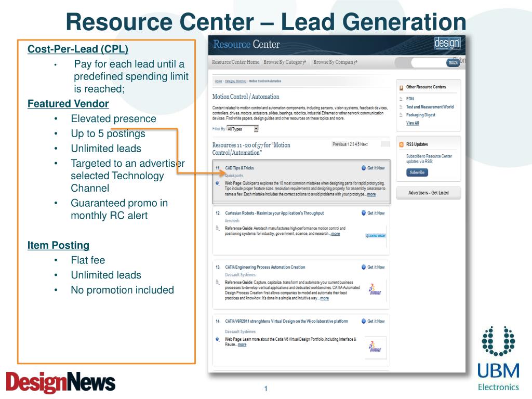Image resolution: width=532 pixels, height=399 pixels.
Task: Open the EDN resource center link
Action: (410, 99)
